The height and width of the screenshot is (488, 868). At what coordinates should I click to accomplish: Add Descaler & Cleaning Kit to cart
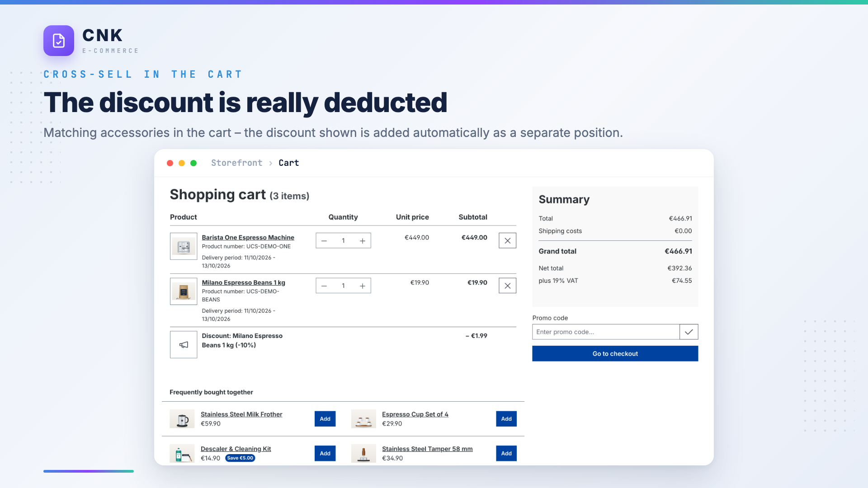pyautogui.click(x=325, y=453)
